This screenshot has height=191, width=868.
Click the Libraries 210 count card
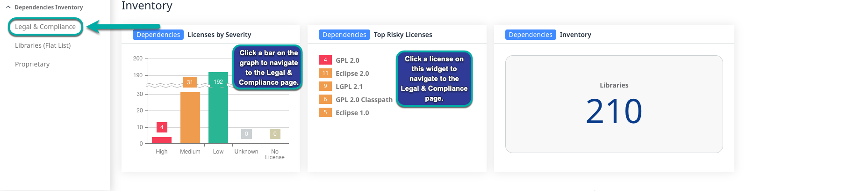tap(614, 104)
